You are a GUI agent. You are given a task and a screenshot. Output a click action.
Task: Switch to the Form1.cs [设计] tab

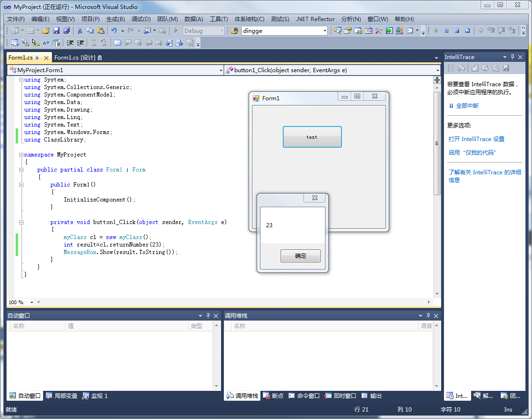(x=78, y=58)
